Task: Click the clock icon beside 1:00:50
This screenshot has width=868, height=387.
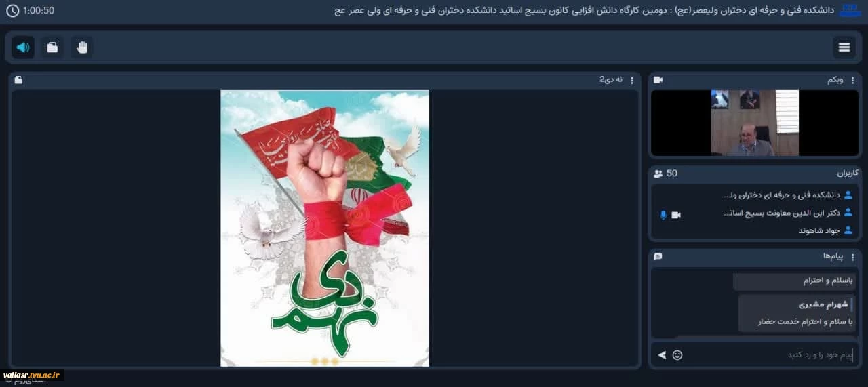Action: 12,11
